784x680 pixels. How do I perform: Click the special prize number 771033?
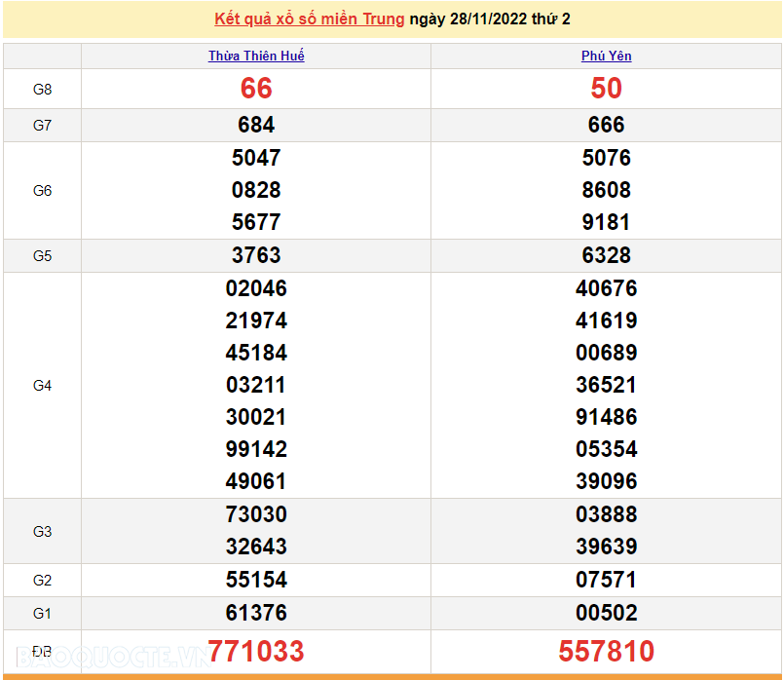tap(256, 651)
